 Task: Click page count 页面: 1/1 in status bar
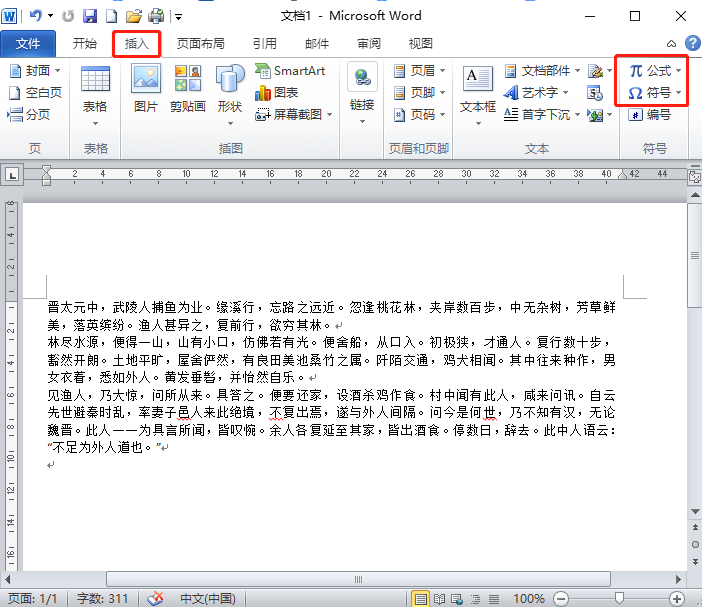point(32,598)
